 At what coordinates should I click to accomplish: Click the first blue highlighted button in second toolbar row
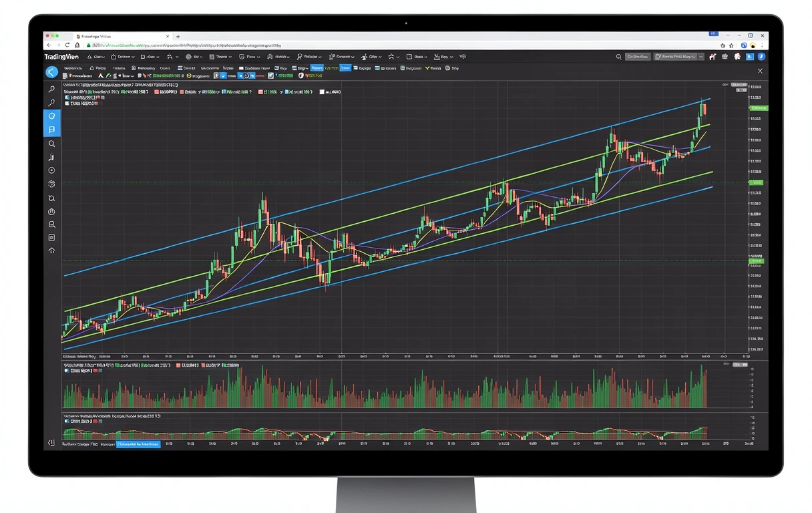pyautogui.click(x=317, y=67)
